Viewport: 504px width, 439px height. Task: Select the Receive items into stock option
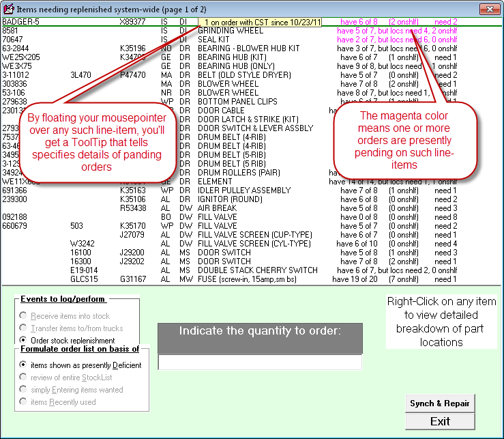[25, 316]
